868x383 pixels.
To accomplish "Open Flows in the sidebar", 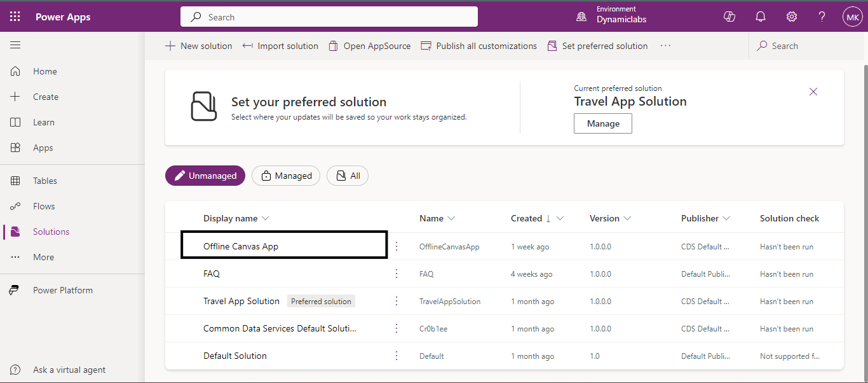I will click(x=44, y=206).
